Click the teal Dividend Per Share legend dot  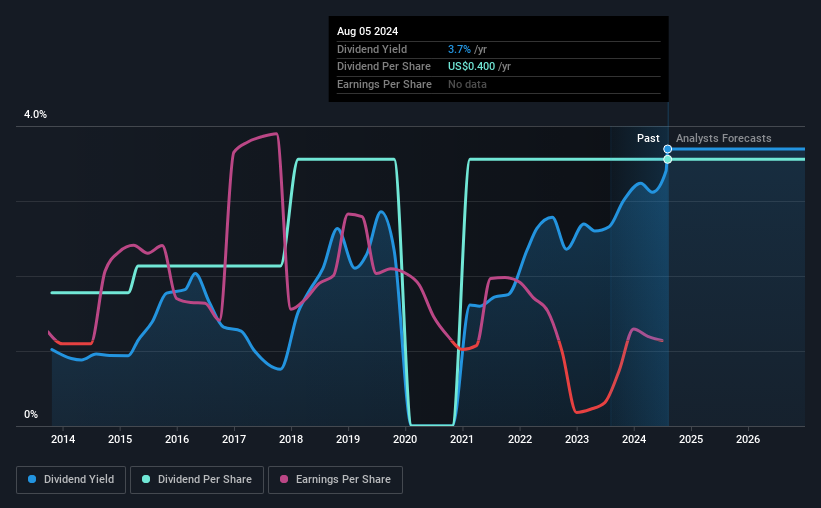coord(146,479)
